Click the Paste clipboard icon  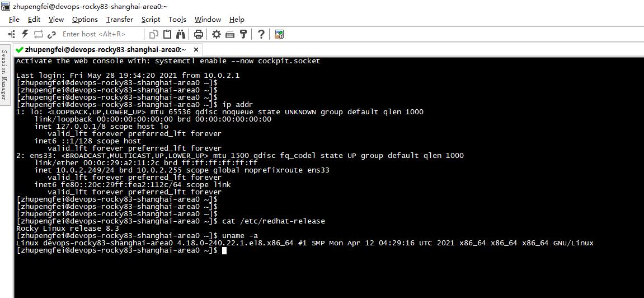click(167, 34)
